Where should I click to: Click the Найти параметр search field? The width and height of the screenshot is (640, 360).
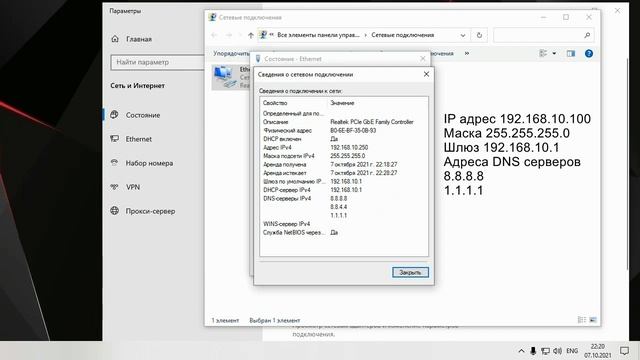(x=158, y=62)
